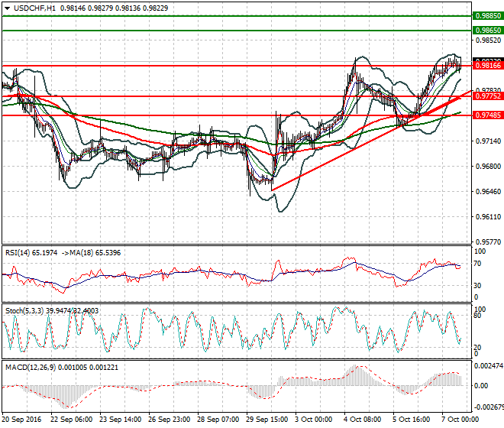Select the 0.98650 green price level label

coord(488,31)
